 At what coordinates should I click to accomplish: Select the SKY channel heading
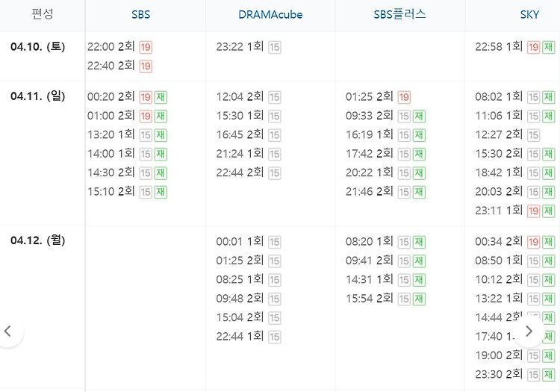(x=529, y=15)
